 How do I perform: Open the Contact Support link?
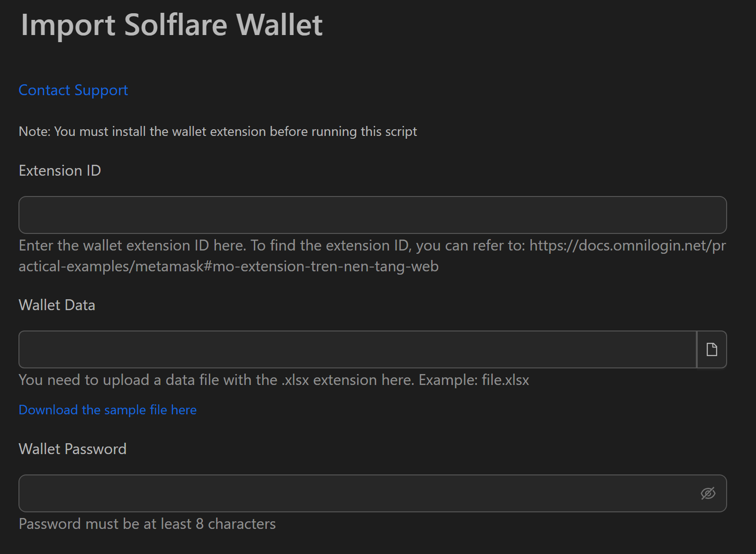point(73,90)
